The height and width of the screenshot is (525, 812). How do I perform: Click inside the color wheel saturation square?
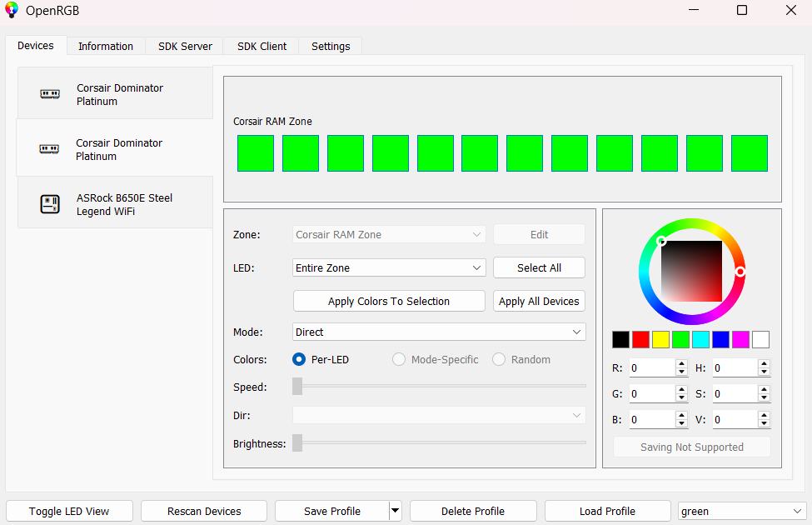pos(692,271)
